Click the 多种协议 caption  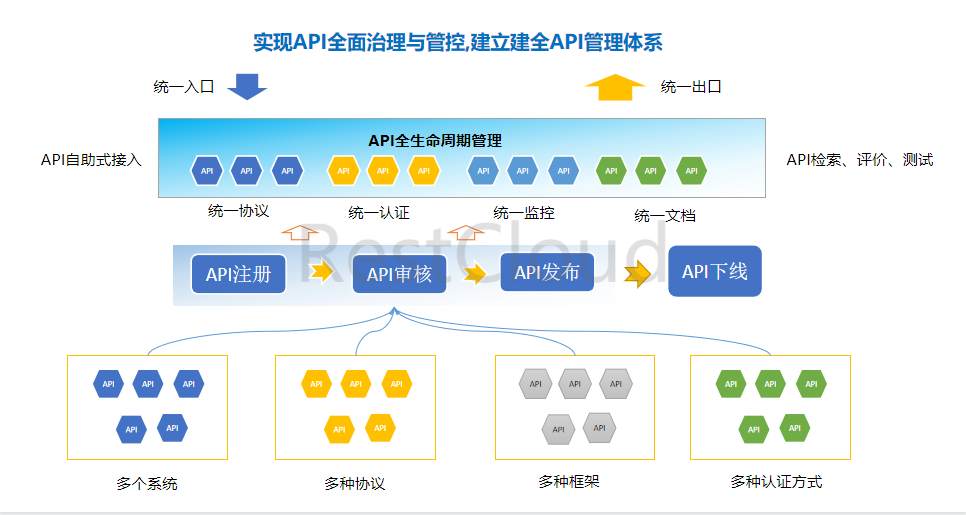coord(355,484)
